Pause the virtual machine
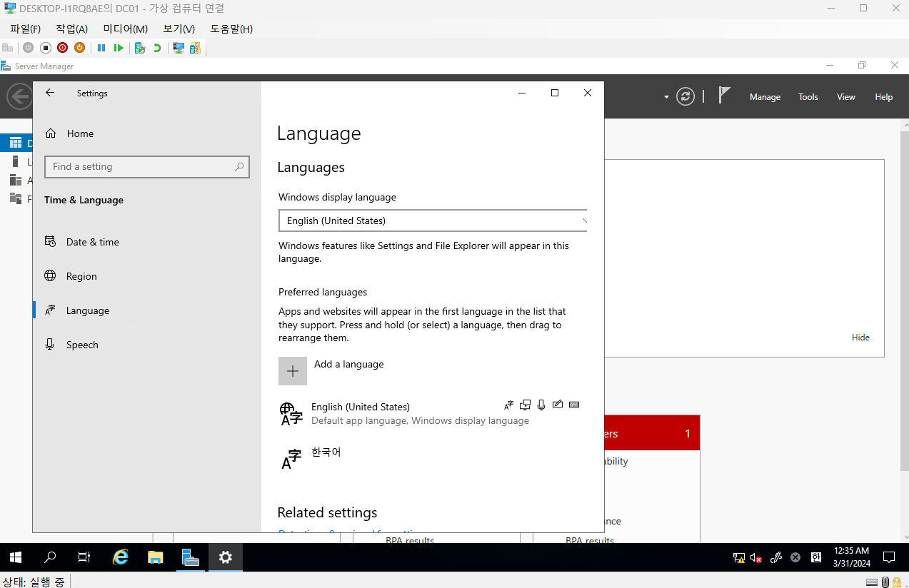This screenshot has width=909, height=588. point(101,48)
